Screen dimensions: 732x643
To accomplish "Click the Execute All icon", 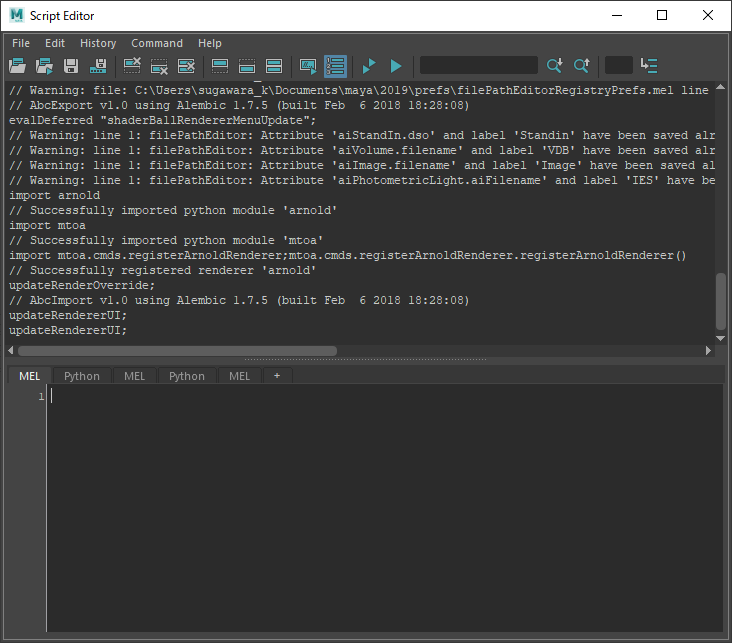I will click(369, 66).
